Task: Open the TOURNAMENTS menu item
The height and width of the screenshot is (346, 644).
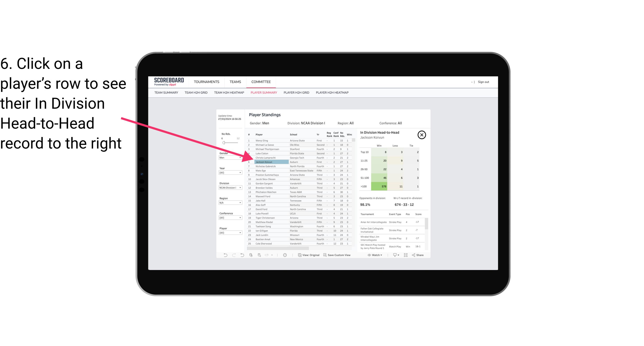Action: (x=207, y=81)
